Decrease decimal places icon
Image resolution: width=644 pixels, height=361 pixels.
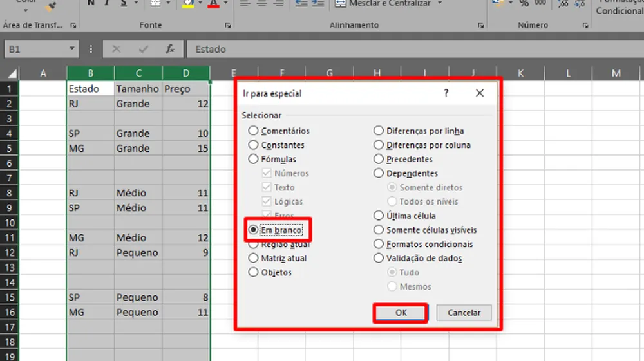point(580,4)
